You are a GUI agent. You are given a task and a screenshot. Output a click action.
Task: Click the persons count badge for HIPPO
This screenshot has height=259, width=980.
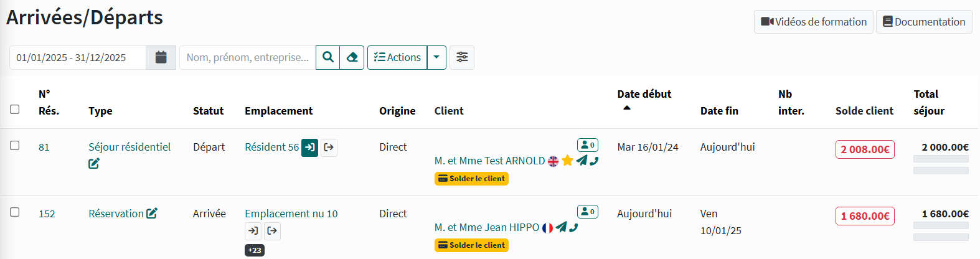(587, 212)
